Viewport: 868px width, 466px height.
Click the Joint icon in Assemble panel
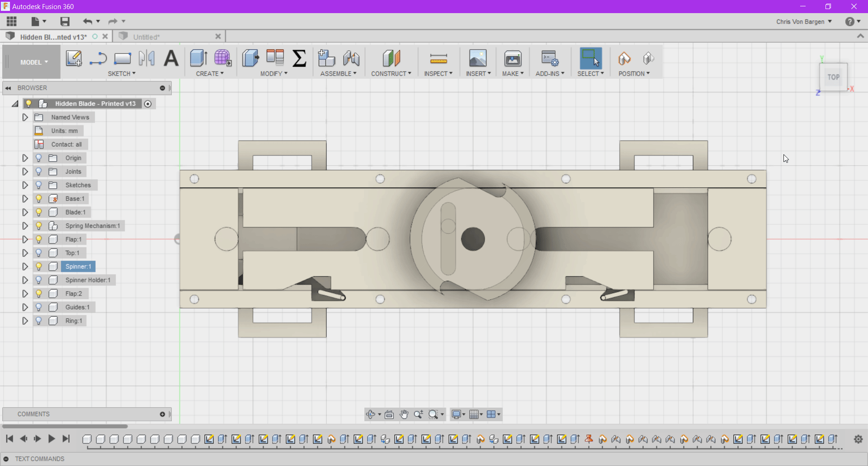(352, 59)
